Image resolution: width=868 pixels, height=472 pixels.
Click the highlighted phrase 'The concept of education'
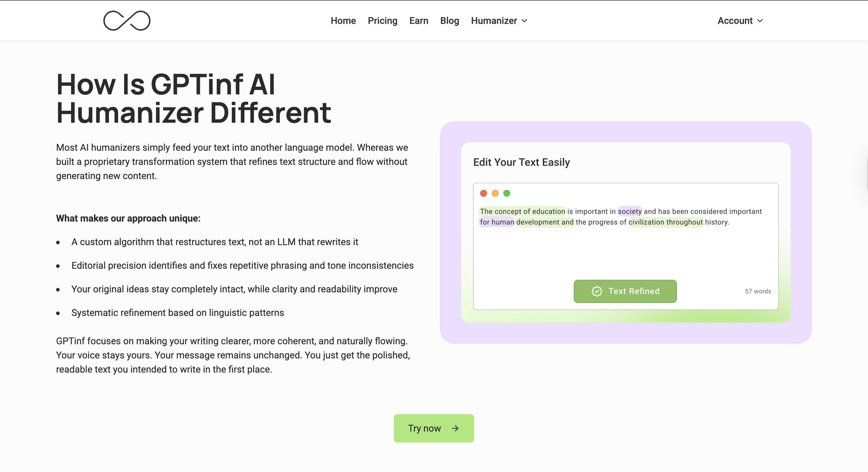point(522,212)
